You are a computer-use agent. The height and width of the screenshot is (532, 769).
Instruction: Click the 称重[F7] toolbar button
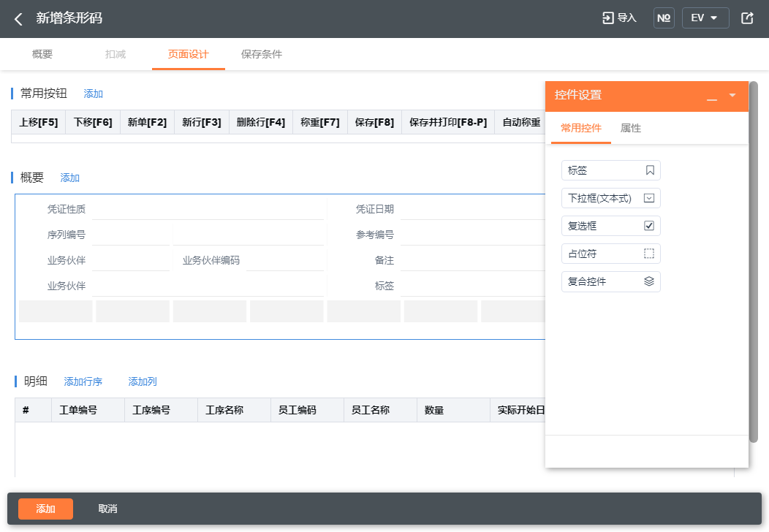(319, 122)
